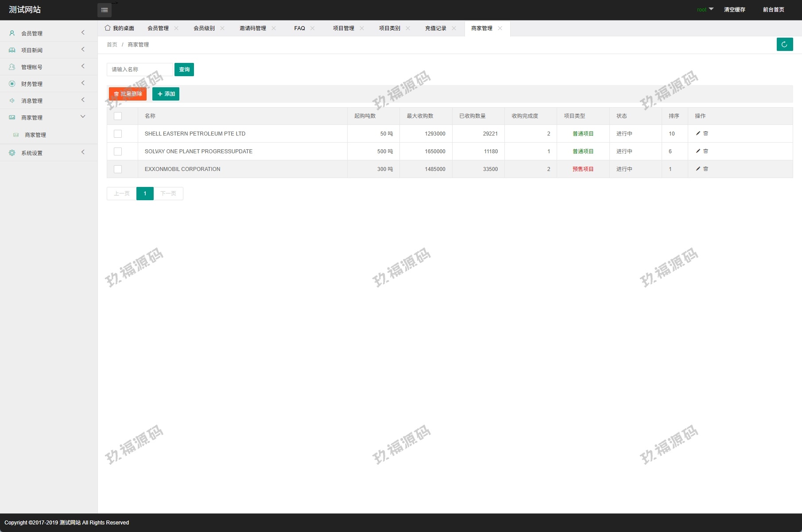Edit SHELL EASTERN PETROLEUM row pencil icon
Image resolution: width=802 pixels, height=532 pixels.
[698, 133]
